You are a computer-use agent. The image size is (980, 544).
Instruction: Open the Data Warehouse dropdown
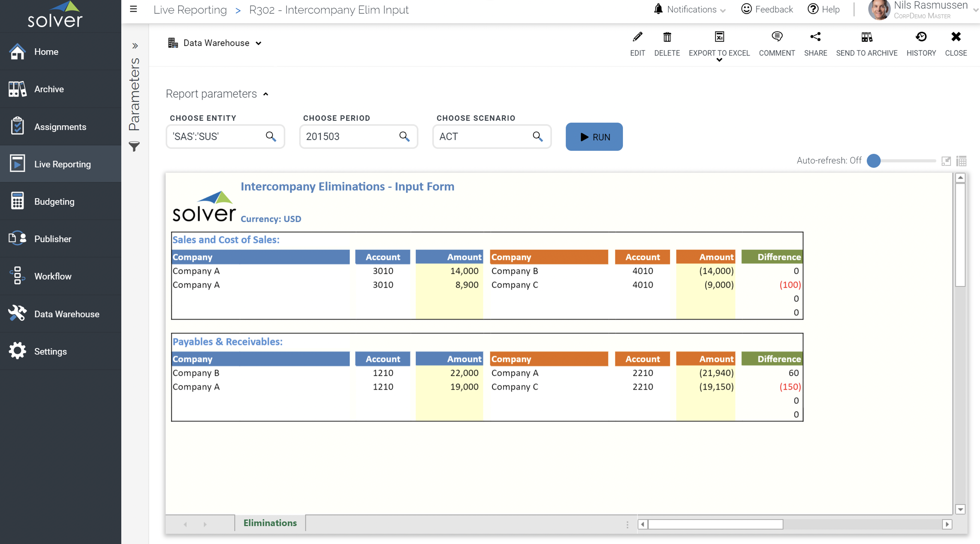click(x=215, y=43)
